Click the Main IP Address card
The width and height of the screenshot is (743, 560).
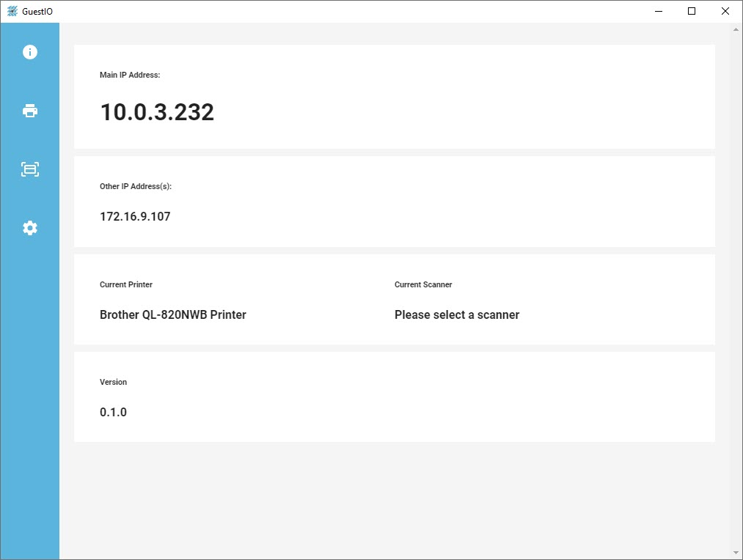click(395, 97)
